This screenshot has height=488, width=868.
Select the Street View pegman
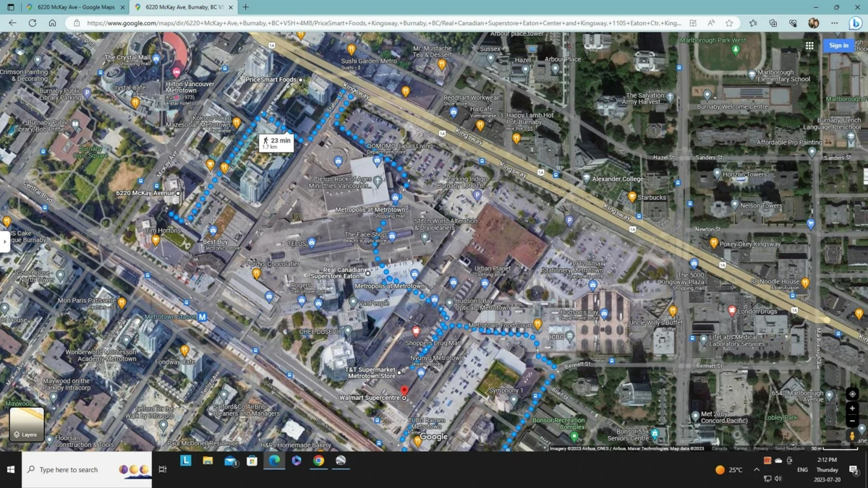point(852,436)
